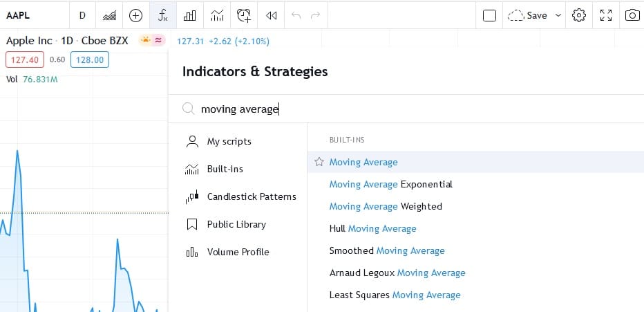Start bar replay with rewind icon
Image resolution: width=644 pixels, height=312 pixels.
point(272,15)
